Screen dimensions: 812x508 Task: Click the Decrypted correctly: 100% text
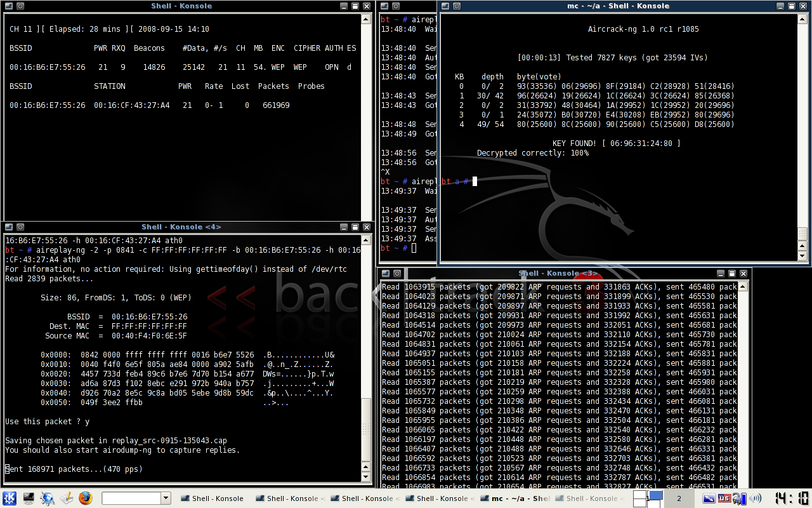(533, 153)
